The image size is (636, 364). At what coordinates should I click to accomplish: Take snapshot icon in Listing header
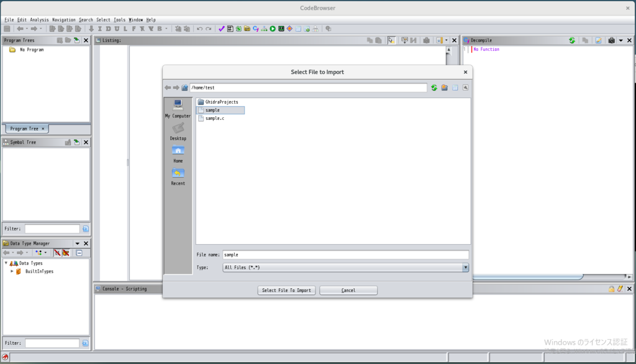coord(426,40)
